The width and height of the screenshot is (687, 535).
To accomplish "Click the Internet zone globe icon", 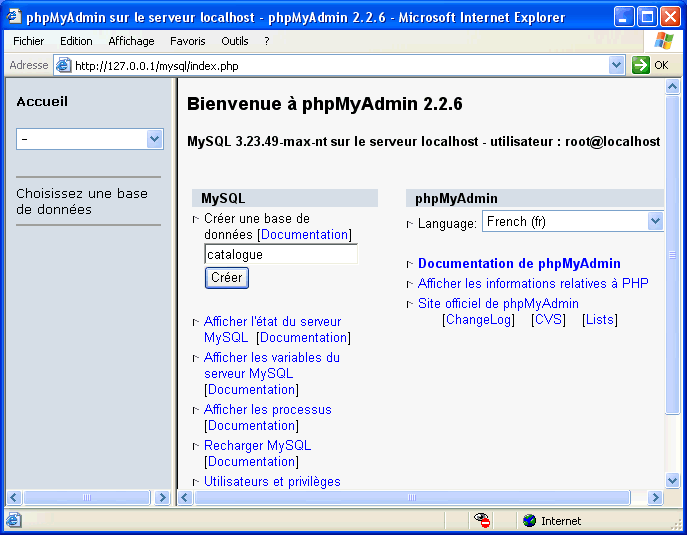I will [x=529, y=521].
